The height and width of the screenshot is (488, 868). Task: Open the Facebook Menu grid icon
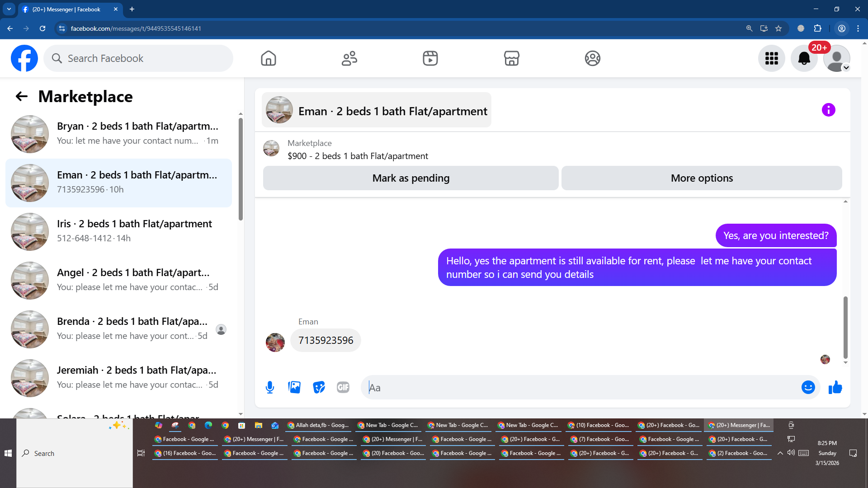point(772,58)
